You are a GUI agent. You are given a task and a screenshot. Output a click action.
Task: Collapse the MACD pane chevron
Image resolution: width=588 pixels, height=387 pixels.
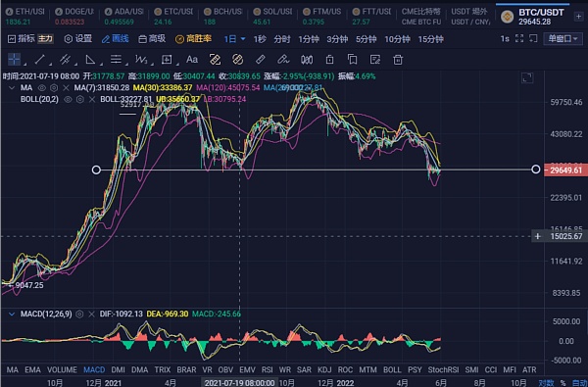coord(12,314)
